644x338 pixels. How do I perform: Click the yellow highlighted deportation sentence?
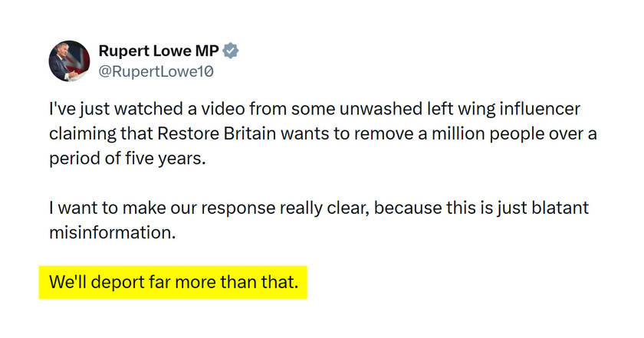(x=172, y=283)
